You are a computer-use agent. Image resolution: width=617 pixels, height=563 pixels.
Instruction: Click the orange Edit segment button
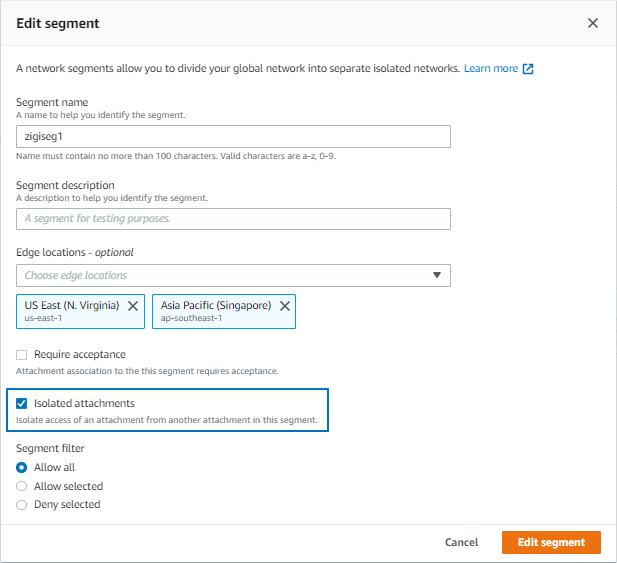pyautogui.click(x=551, y=542)
